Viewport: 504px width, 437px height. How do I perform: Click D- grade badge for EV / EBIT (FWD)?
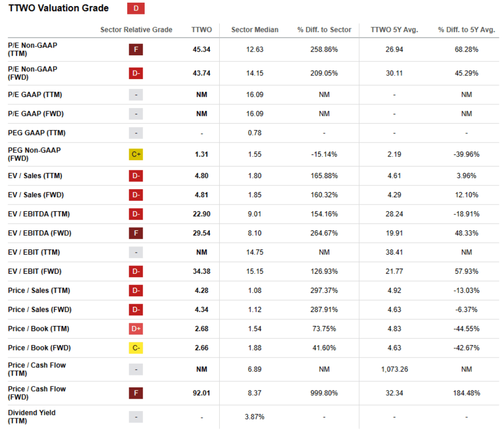point(135,271)
